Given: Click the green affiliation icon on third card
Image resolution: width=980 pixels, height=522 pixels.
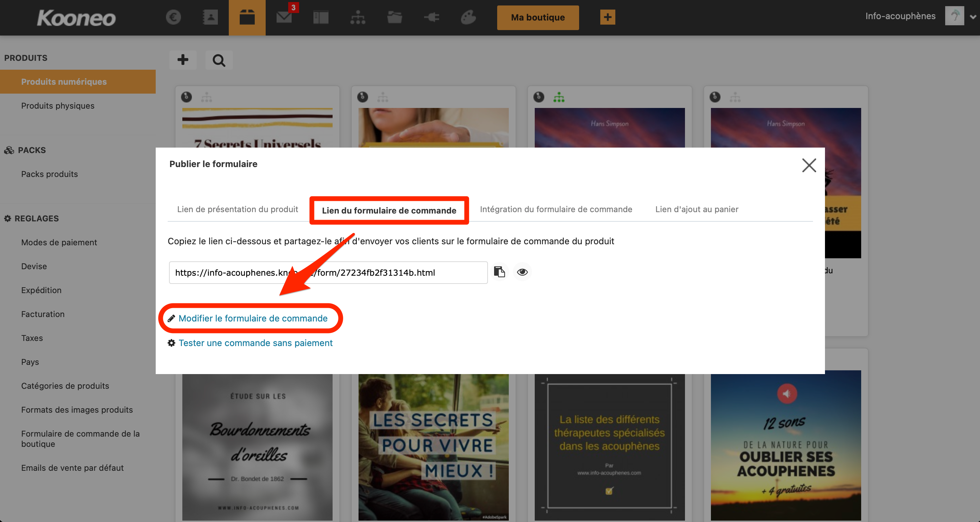Looking at the screenshot, I should pos(559,97).
